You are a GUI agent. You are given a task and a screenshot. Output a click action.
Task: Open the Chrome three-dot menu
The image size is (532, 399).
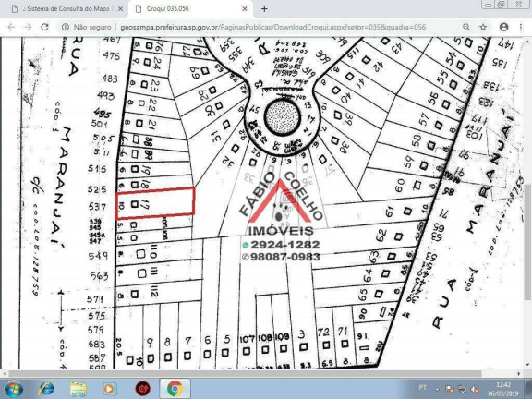(x=521, y=27)
